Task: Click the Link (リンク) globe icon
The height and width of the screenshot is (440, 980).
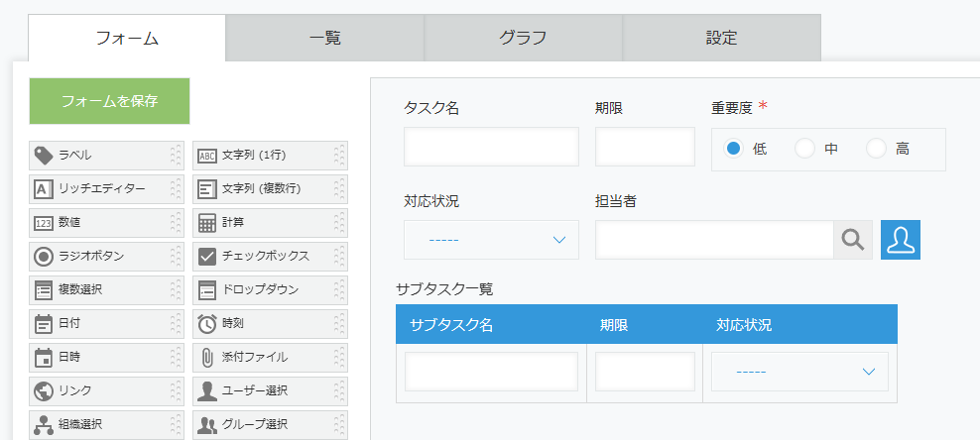Action: pos(44,391)
